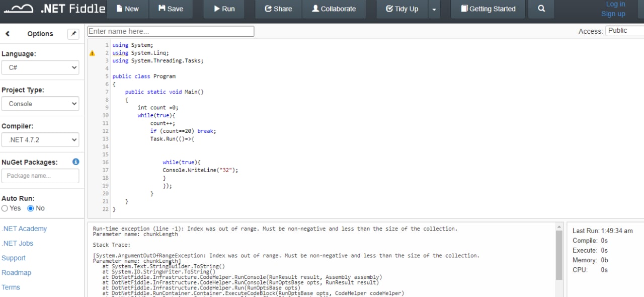644x297 pixels.
Task: Open the Support link
Action: point(14,258)
